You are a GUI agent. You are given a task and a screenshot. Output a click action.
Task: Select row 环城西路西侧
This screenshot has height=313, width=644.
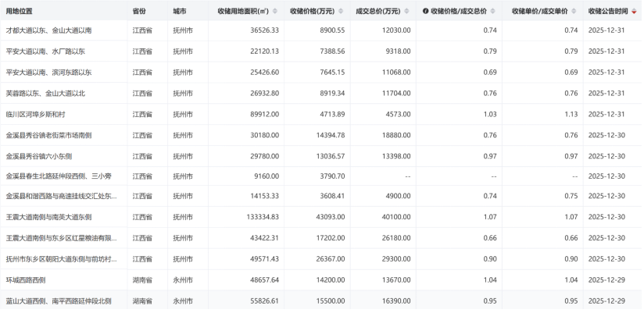point(322,279)
